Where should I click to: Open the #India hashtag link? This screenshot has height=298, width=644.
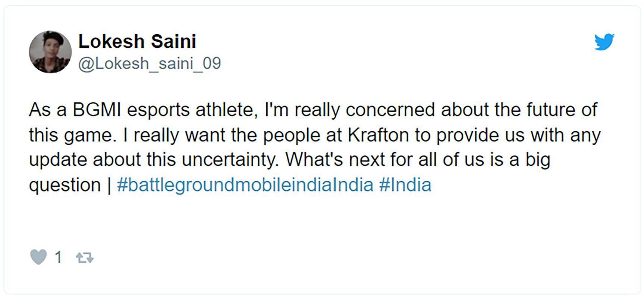pyautogui.click(x=405, y=185)
